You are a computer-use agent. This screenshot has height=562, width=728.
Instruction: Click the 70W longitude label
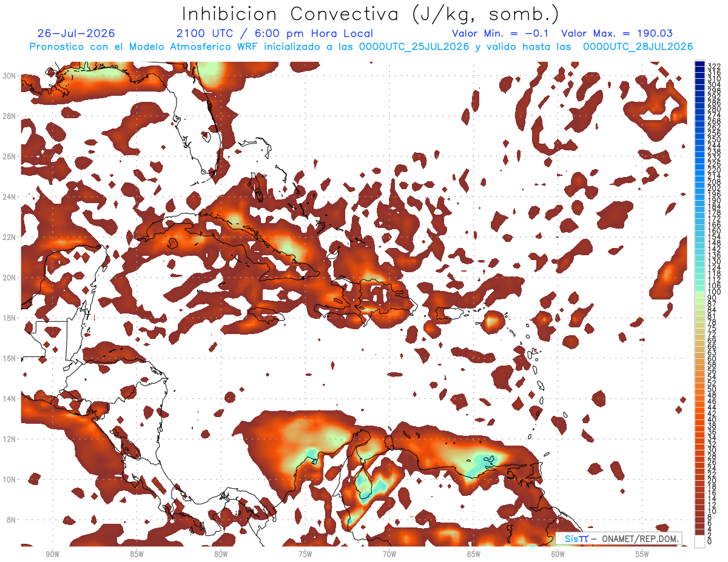pyautogui.click(x=389, y=554)
